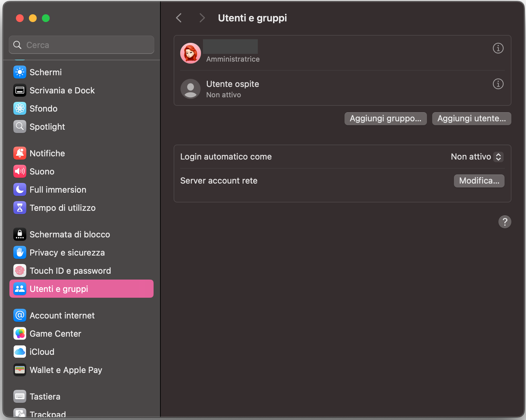Click the Notifiche bell icon
526x420 pixels.
pyautogui.click(x=20, y=153)
